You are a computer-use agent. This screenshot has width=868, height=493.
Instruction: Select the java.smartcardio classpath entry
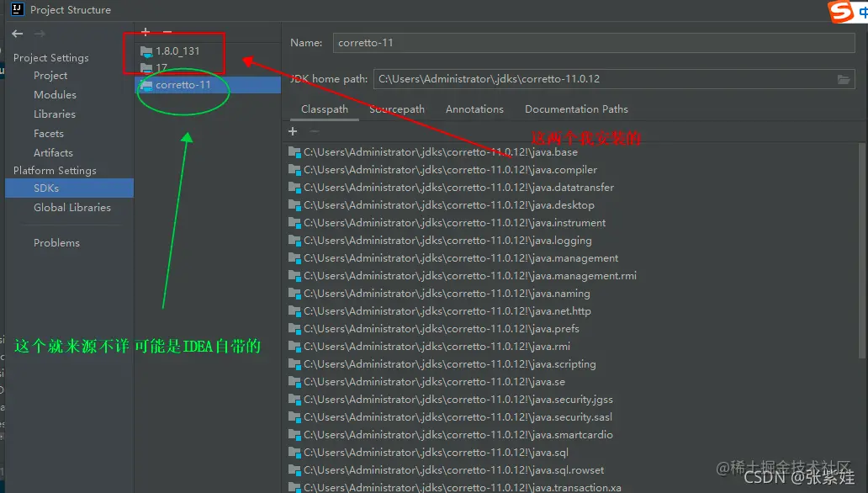451,435
